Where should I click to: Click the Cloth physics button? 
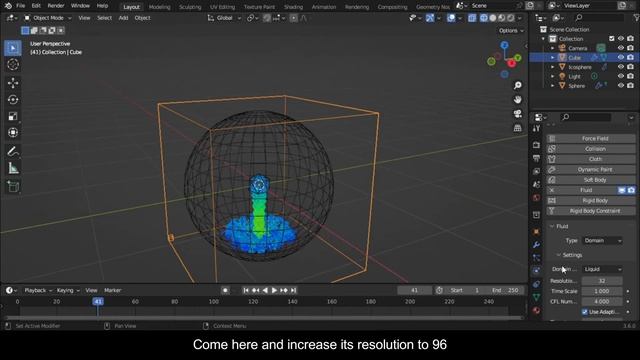point(591,159)
